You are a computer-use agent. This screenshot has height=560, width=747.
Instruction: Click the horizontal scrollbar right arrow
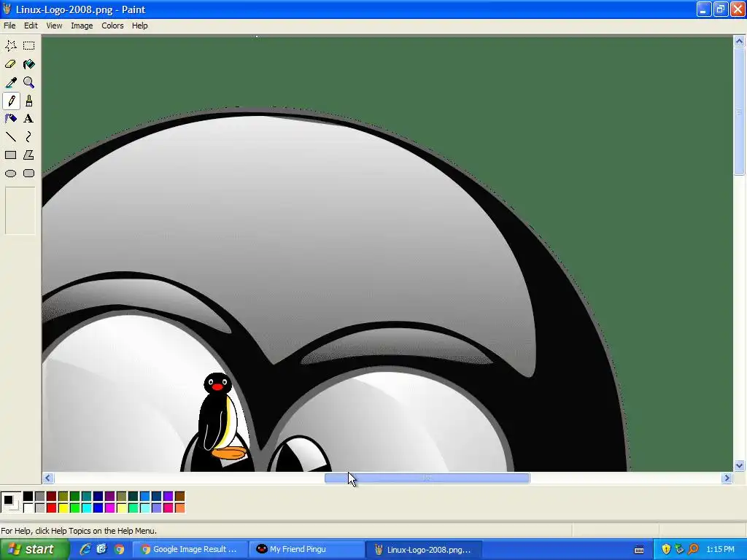[727, 478]
